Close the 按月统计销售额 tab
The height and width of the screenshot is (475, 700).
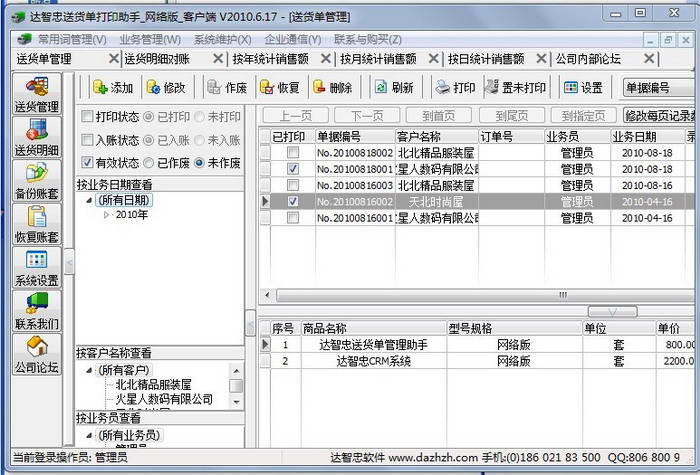point(433,58)
